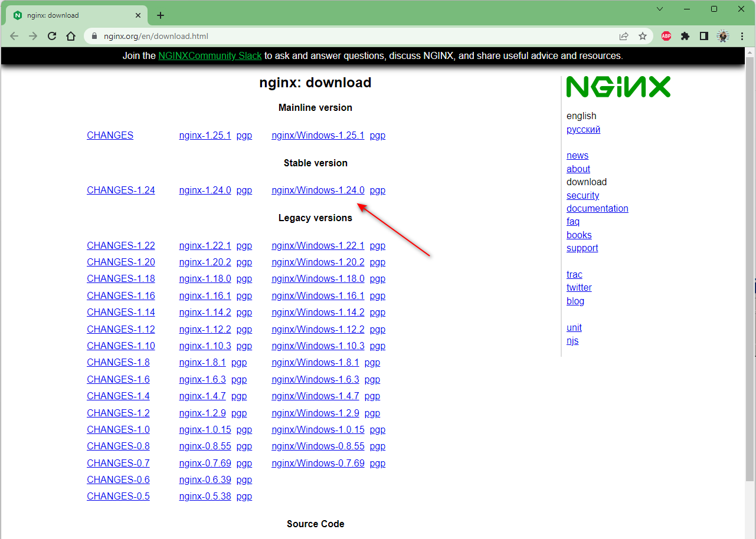Image resolution: width=756 pixels, height=539 pixels.
Task: Open the documentation page
Action: 597,208
